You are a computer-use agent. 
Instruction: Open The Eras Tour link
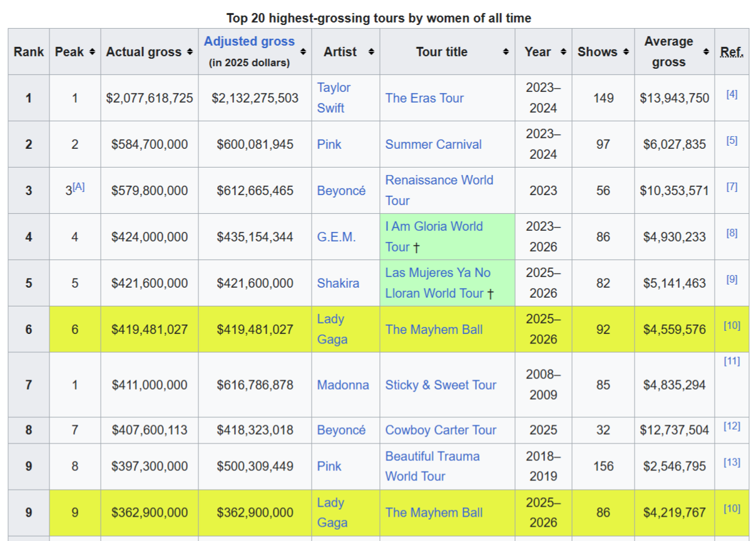(x=424, y=98)
